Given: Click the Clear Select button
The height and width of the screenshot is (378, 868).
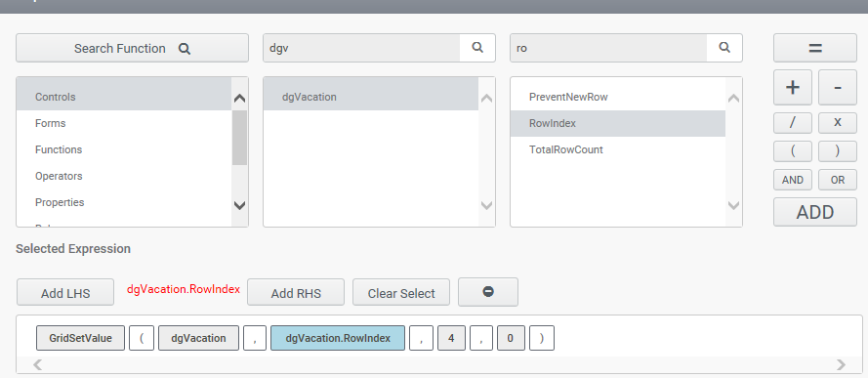Looking at the screenshot, I should [x=401, y=293].
